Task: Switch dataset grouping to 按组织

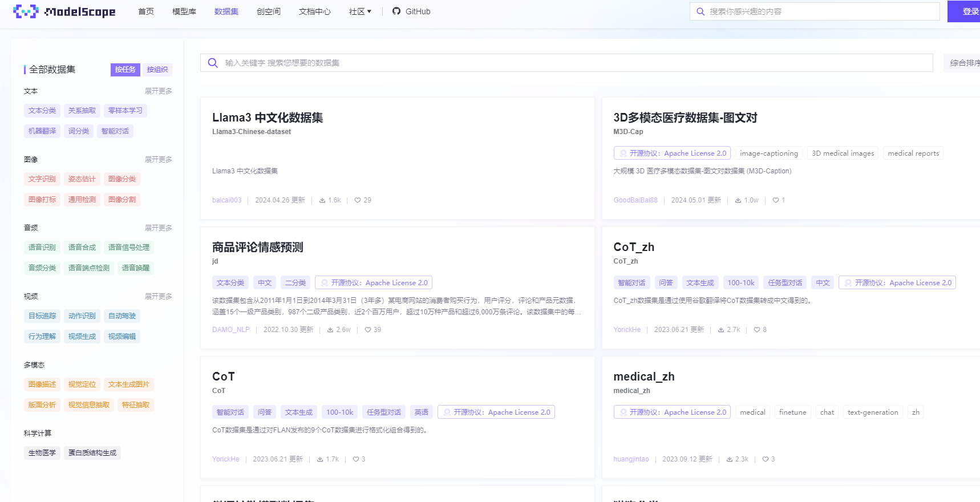Action: click(157, 70)
